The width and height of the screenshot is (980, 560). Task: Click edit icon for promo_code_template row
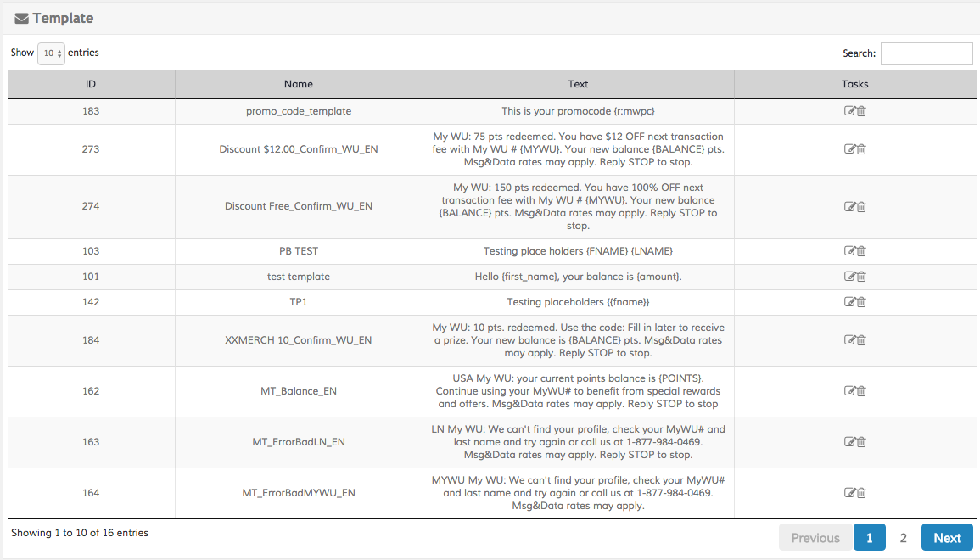[849, 111]
